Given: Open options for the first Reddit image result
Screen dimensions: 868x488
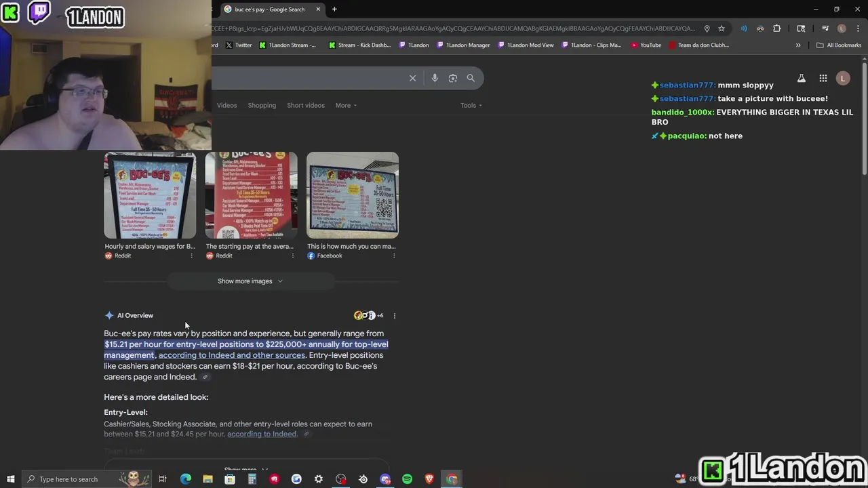Looking at the screenshot, I should (191, 256).
